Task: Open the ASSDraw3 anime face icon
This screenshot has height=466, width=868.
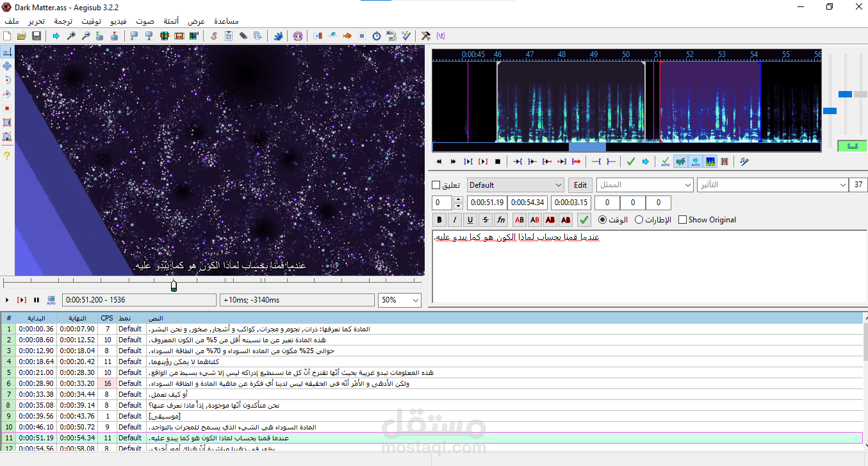Action: click(298, 36)
